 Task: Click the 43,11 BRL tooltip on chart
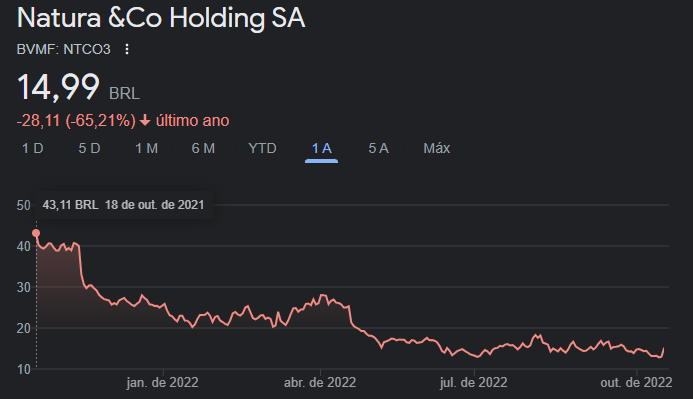(x=123, y=205)
